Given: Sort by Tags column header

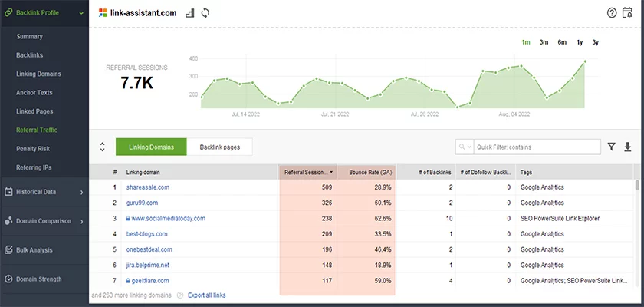Looking at the screenshot, I should click(575, 172).
